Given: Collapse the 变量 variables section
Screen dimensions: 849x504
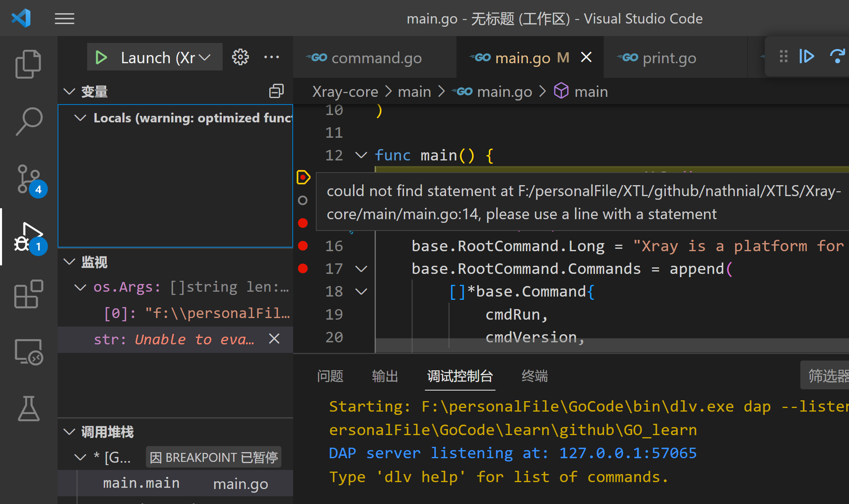Looking at the screenshot, I should [x=70, y=92].
